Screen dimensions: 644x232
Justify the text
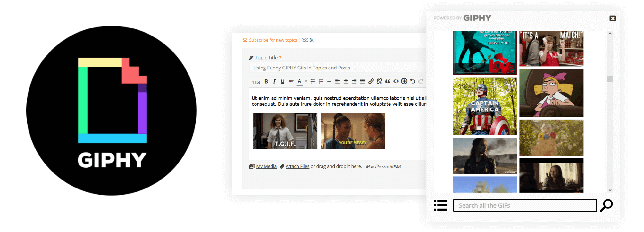coord(363,81)
